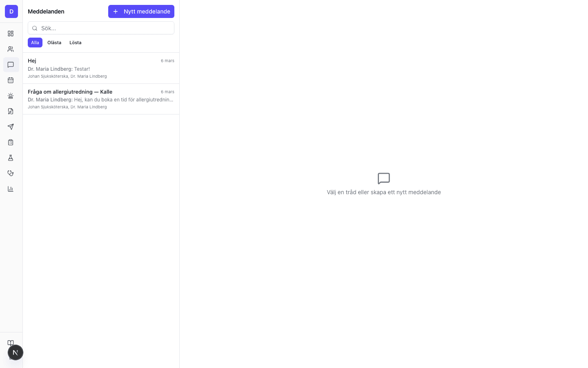
Task: Open the patients (people) icon in sidebar
Action: click(11, 49)
